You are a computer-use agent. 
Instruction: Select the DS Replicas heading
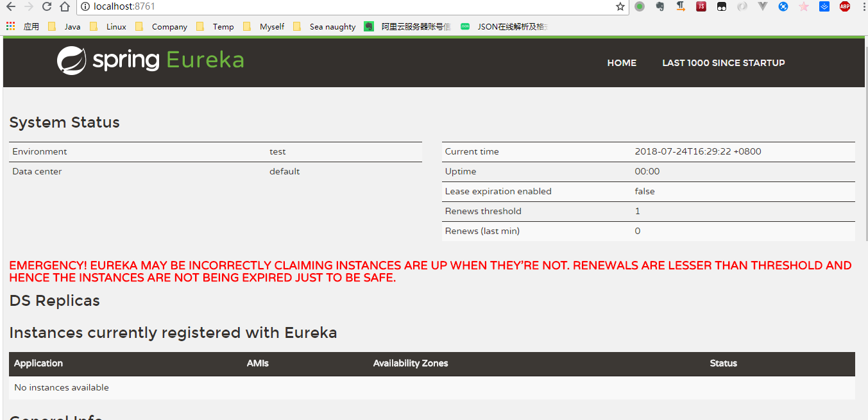(x=55, y=301)
